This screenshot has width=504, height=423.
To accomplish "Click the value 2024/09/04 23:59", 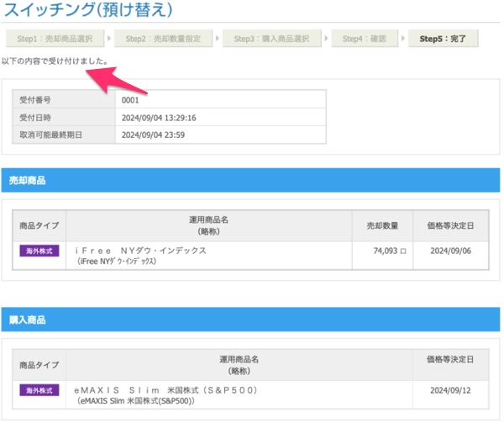I will 153,135.
